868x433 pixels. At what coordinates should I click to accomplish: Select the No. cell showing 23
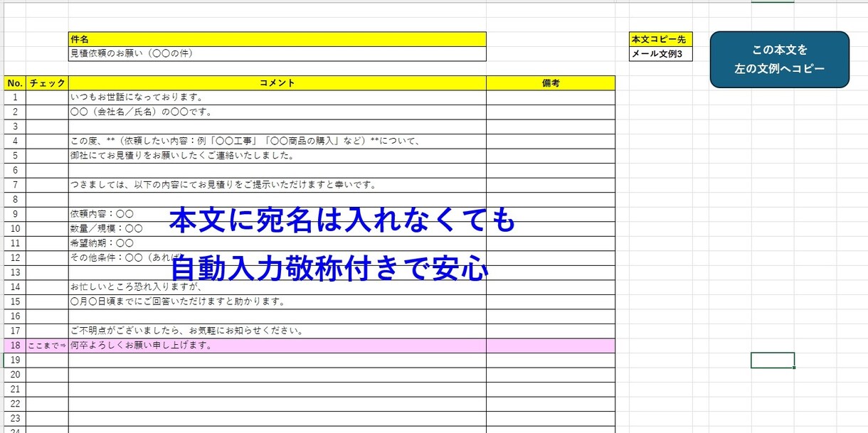pyautogui.click(x=15, y=418)
